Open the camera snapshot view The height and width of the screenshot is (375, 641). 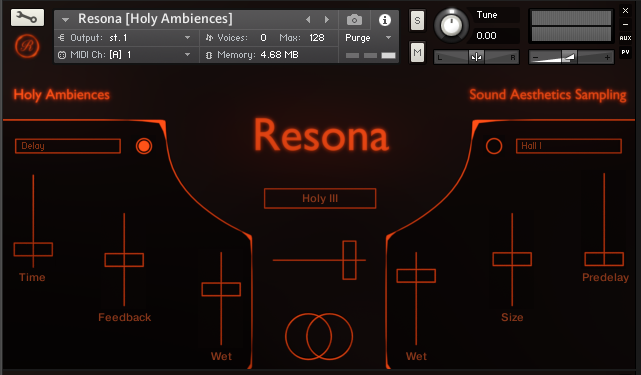354,20
